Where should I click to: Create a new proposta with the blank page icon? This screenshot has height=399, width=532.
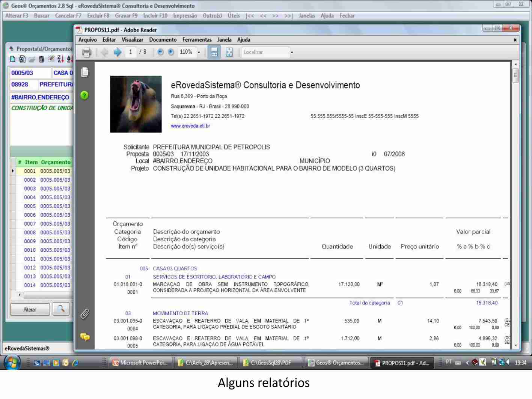click(13, 59)
